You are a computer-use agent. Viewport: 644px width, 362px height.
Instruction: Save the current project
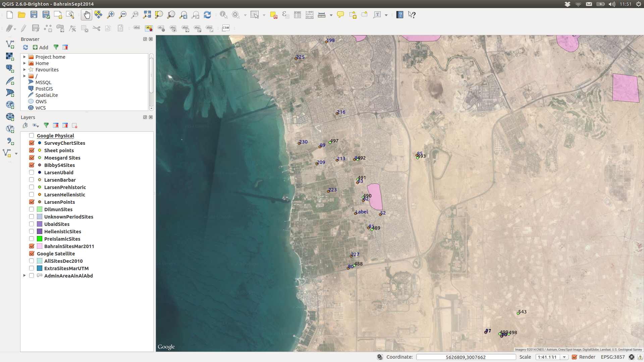[x=34, y=15]
